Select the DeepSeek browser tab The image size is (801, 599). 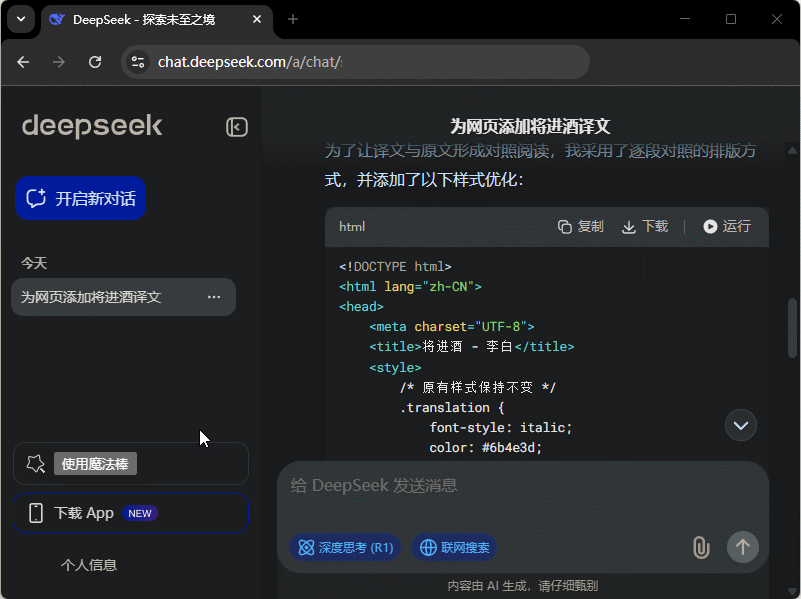click(150, 19)
